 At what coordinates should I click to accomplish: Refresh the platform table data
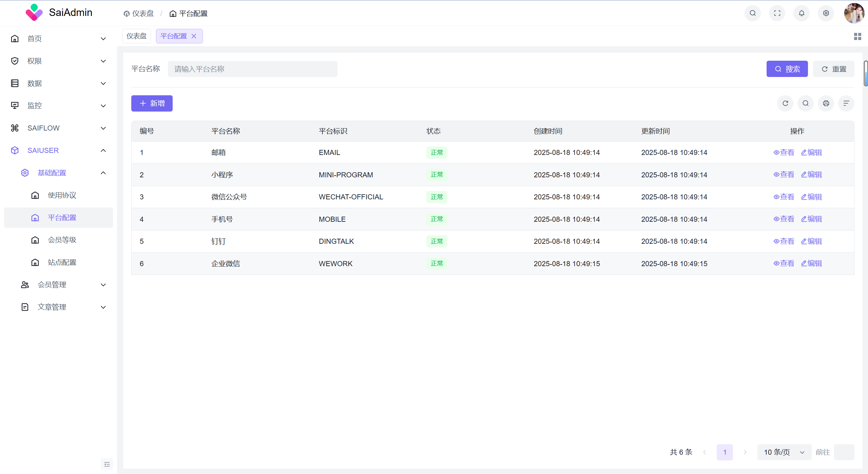(x=785, y=103)
